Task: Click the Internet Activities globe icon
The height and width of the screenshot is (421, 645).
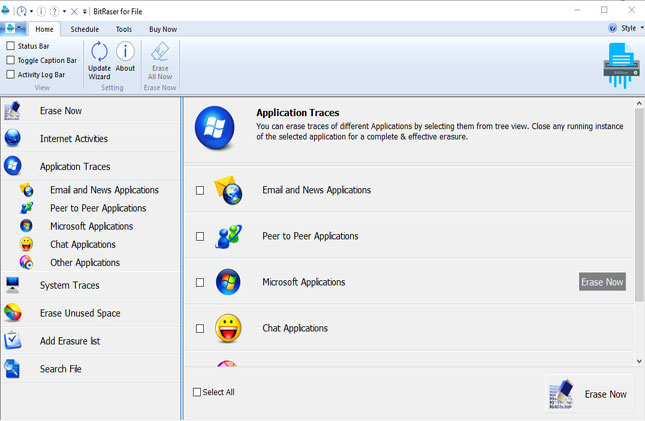Action: click(x=13, y=138)
